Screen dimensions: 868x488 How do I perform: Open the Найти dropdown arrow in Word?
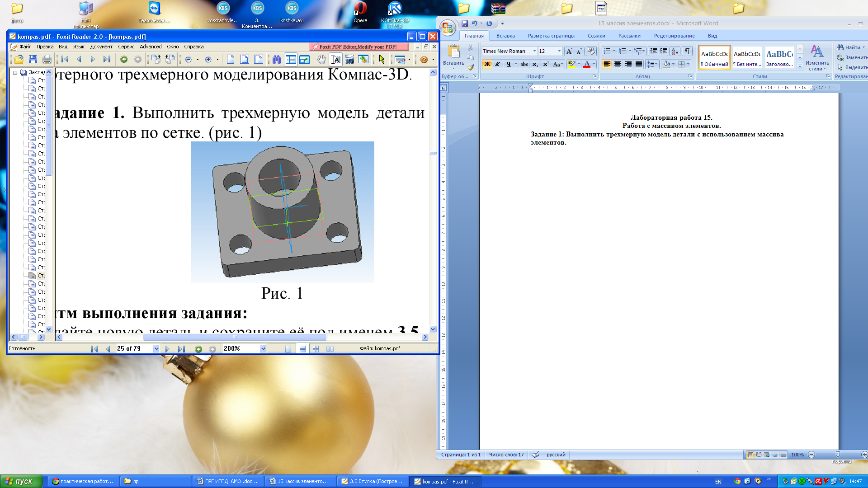[x=863, y=47]
